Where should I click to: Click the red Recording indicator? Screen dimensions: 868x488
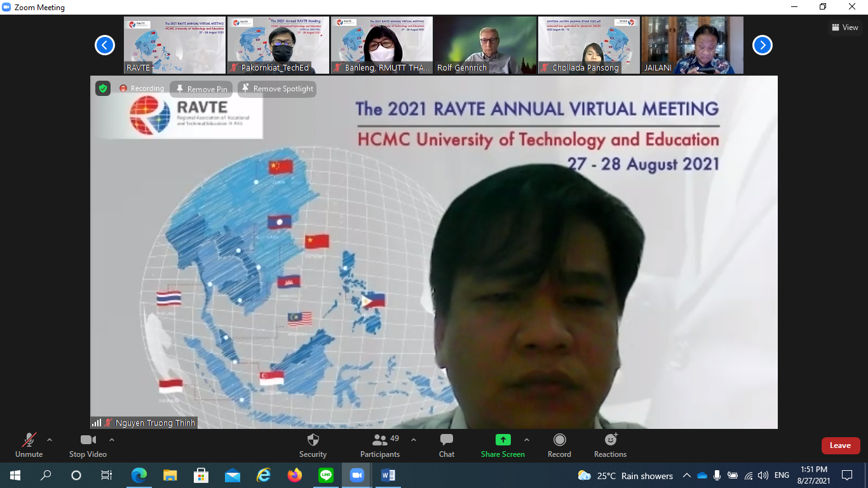click(142, 88)
